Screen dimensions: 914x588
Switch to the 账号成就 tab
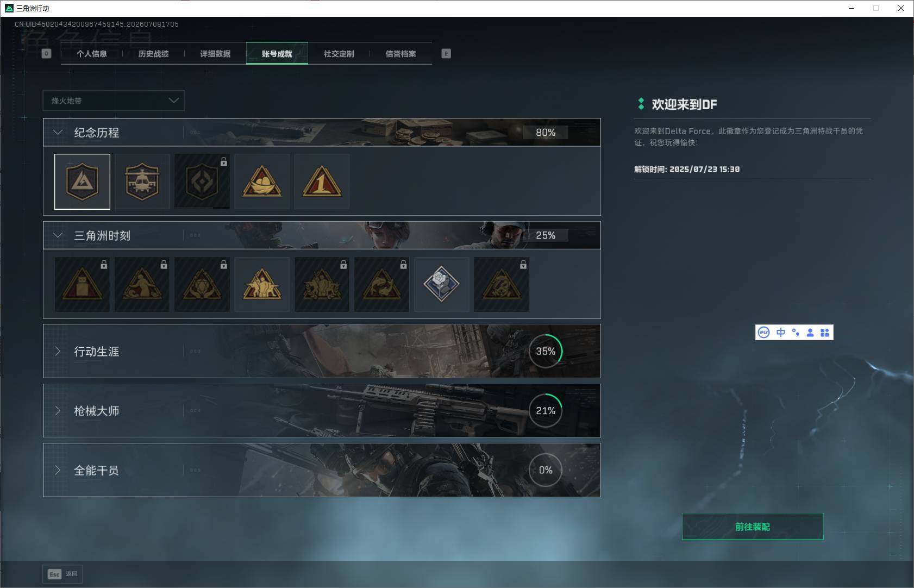click(x=277, y=53)
